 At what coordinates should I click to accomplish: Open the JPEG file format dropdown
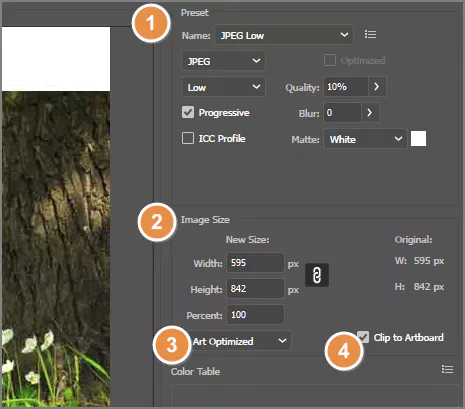tap(223, 61)
